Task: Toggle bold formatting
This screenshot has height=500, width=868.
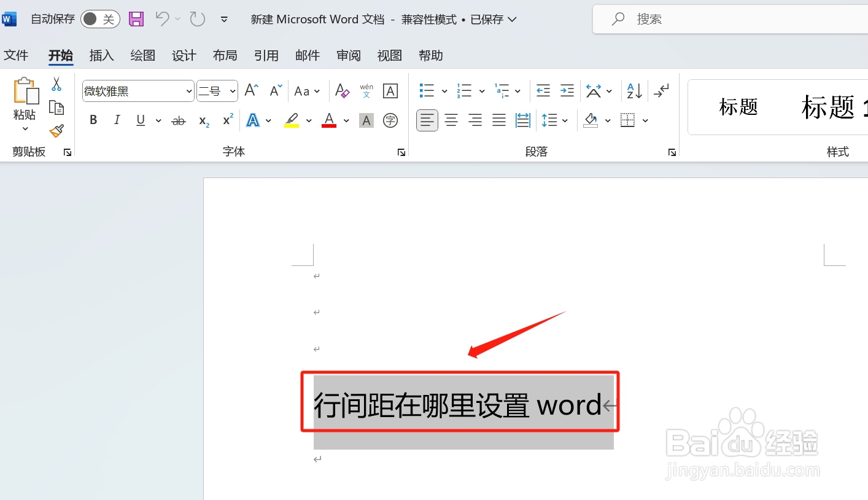Action: coord(93,120)
